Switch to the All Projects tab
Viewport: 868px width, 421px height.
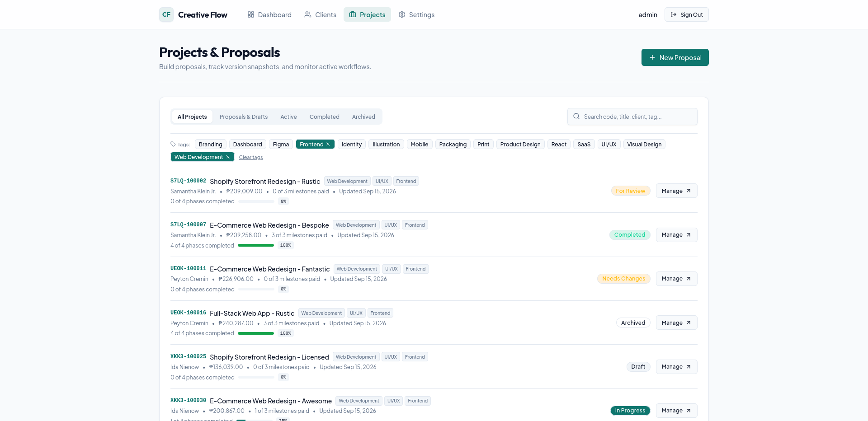tap(192, 117)
